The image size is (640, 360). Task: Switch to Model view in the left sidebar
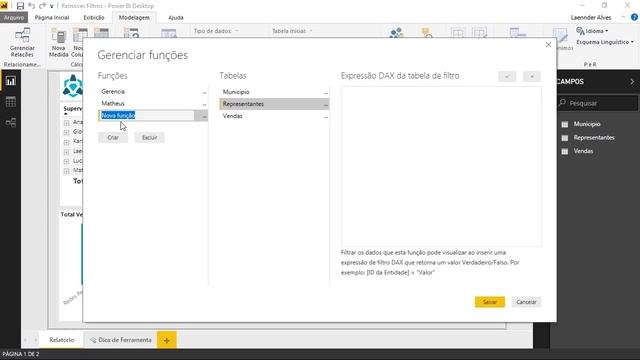click(x=11, y=122)
